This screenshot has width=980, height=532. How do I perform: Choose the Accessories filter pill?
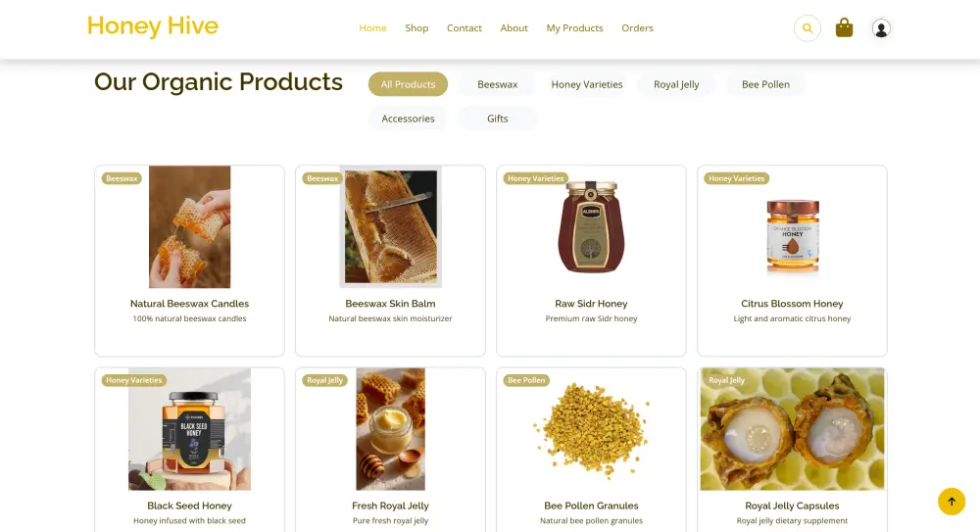coord(408,119)
